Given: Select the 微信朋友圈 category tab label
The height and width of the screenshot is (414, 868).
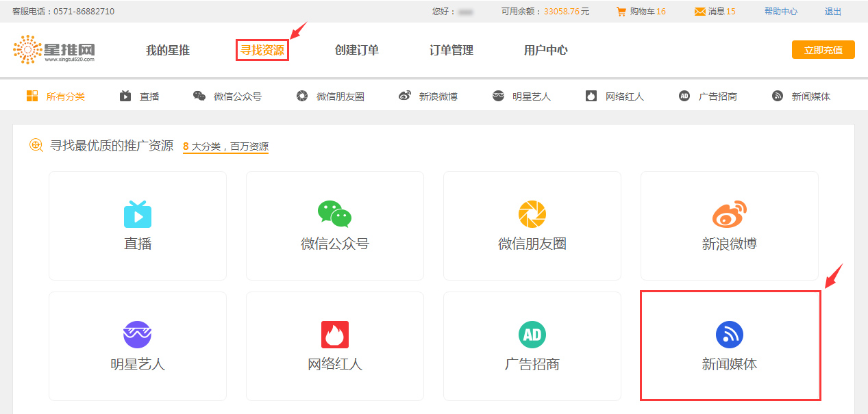Looking at the screenshot, I should pos(340,96).
